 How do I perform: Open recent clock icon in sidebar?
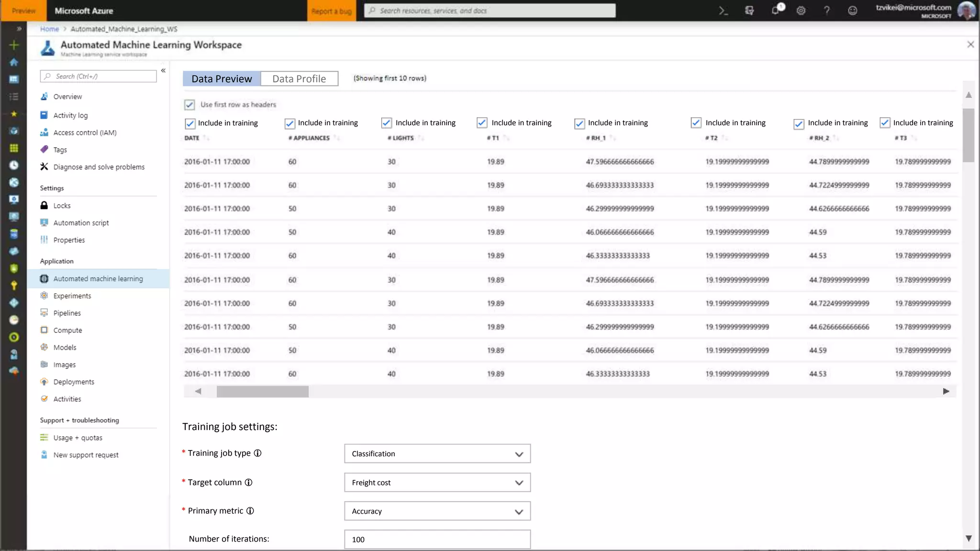click(14, 165)
